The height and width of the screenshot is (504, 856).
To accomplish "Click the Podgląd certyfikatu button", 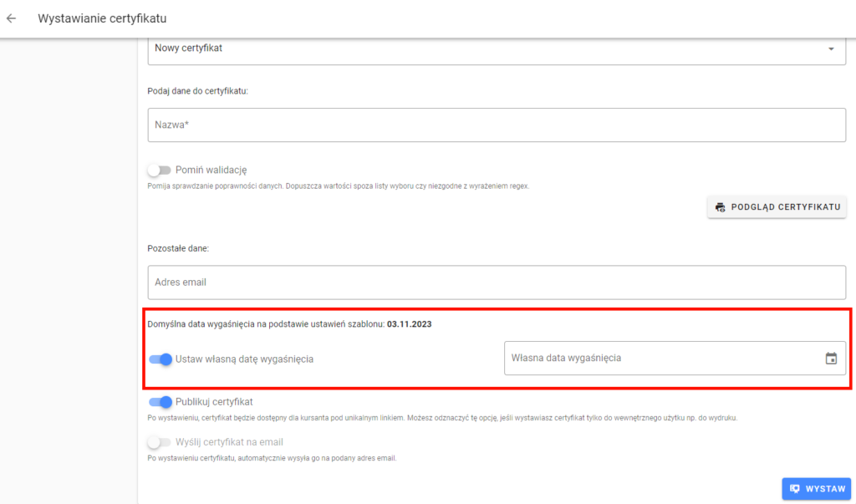I will [777, 207].
